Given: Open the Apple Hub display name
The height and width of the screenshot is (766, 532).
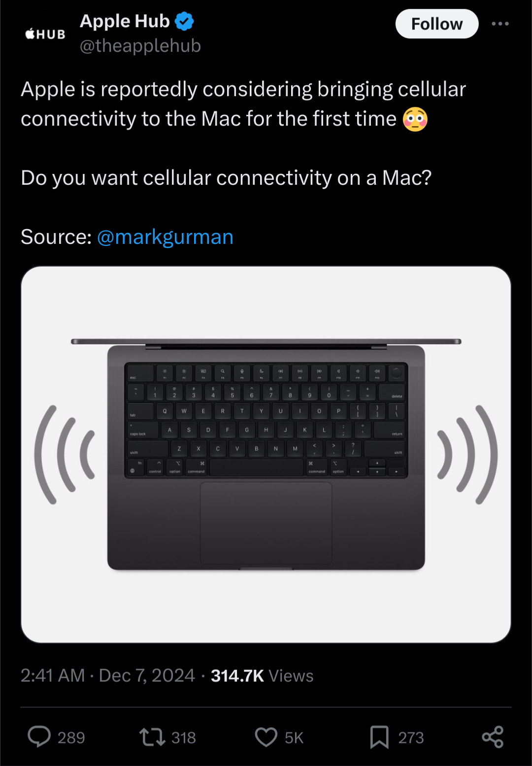Looking at the screenshot, I should [x=125, y=21].
